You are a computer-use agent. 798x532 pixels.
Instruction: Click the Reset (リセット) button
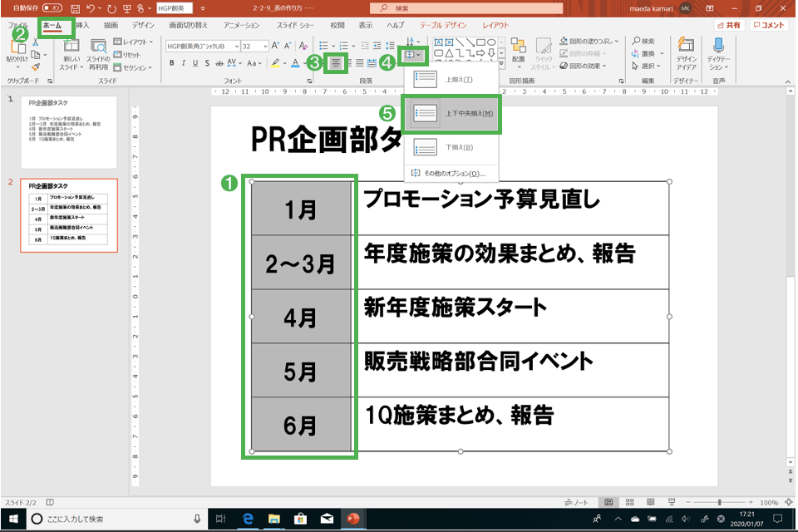click(126, 55)
